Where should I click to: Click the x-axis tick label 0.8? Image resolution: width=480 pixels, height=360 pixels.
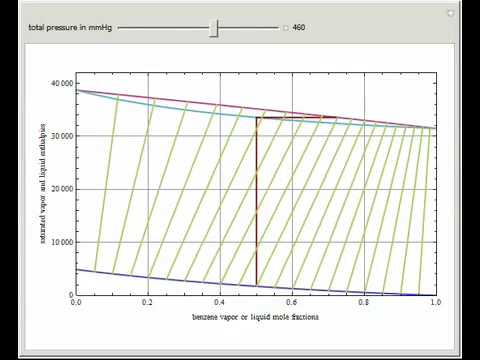(x=364, y=302)
